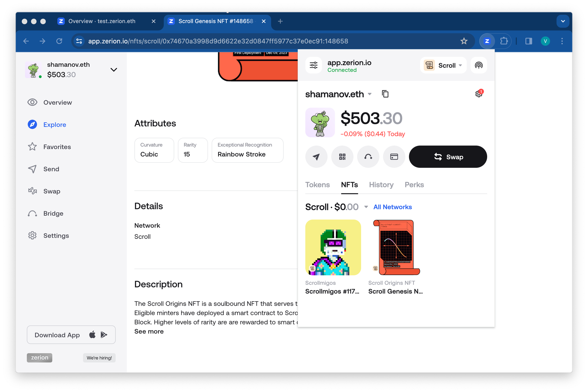The height and width of the screenshot is (392, 588).
Task: Click the Rarity 15 attribute card
Action: (x=193, y=150)
